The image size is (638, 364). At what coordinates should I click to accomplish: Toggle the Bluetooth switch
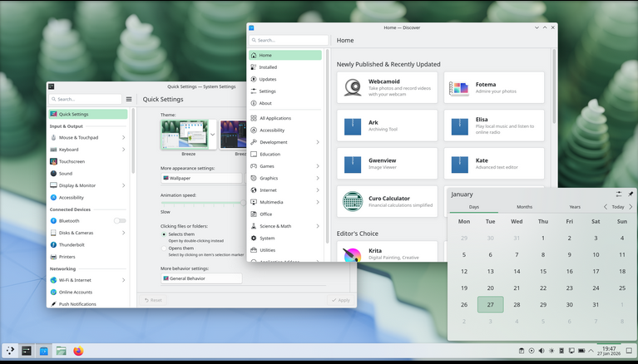pos(120,221)
